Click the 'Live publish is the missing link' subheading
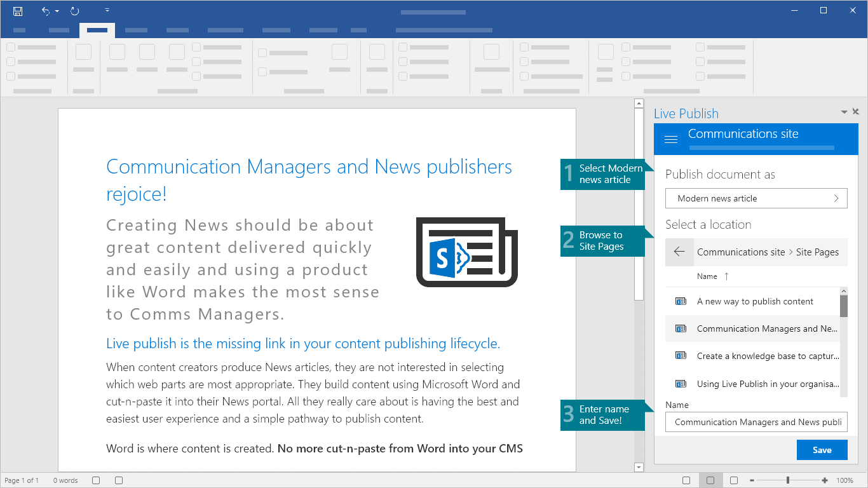 click(303, 344)
